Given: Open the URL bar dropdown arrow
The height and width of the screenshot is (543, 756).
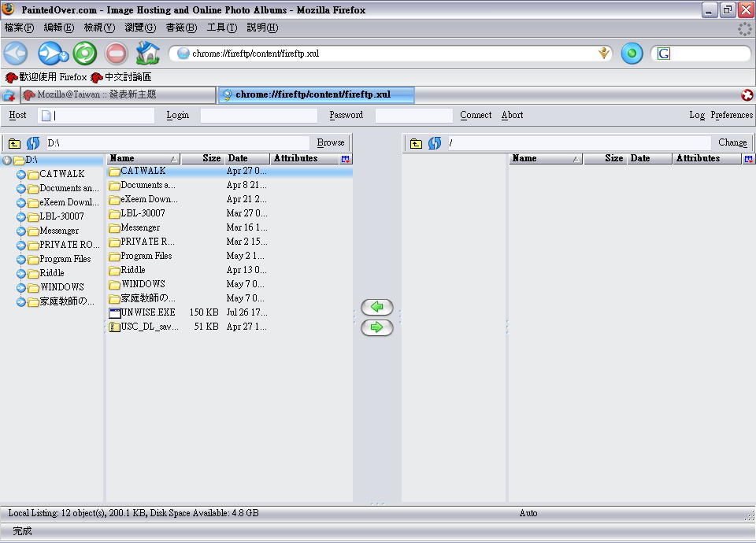Looking at the screenshot, I should (604, 54).
